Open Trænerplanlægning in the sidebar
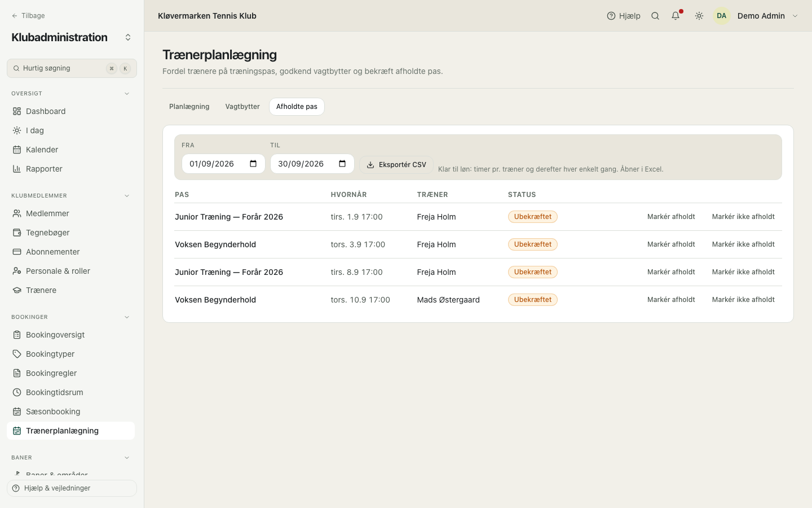The width and height of the screenshot is (812, 508). [x=71, y=431]
